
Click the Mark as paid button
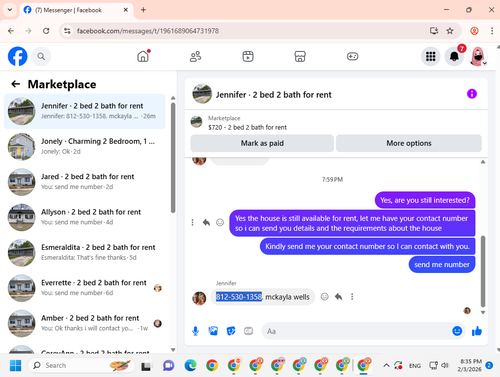click(262, 143)
